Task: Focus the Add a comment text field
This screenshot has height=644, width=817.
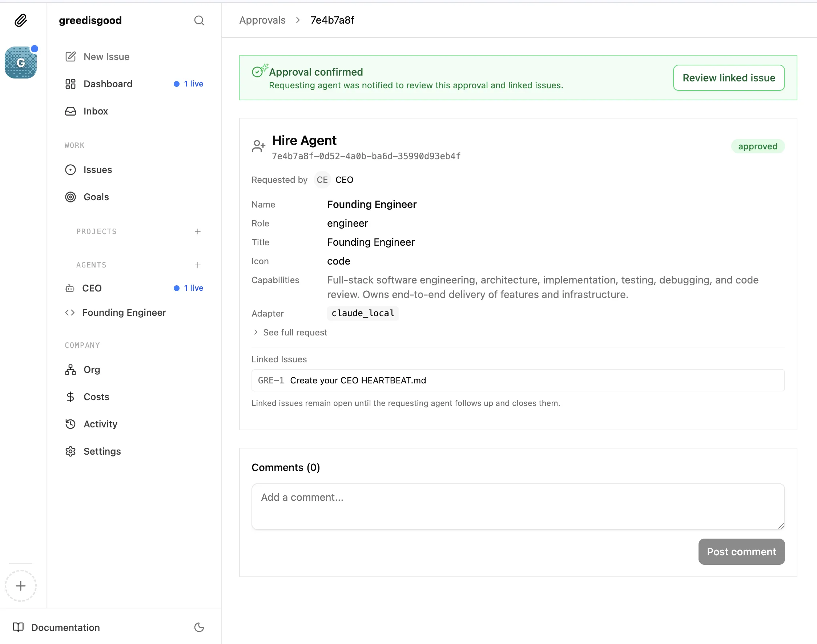Action: click(x=517, y=506)
